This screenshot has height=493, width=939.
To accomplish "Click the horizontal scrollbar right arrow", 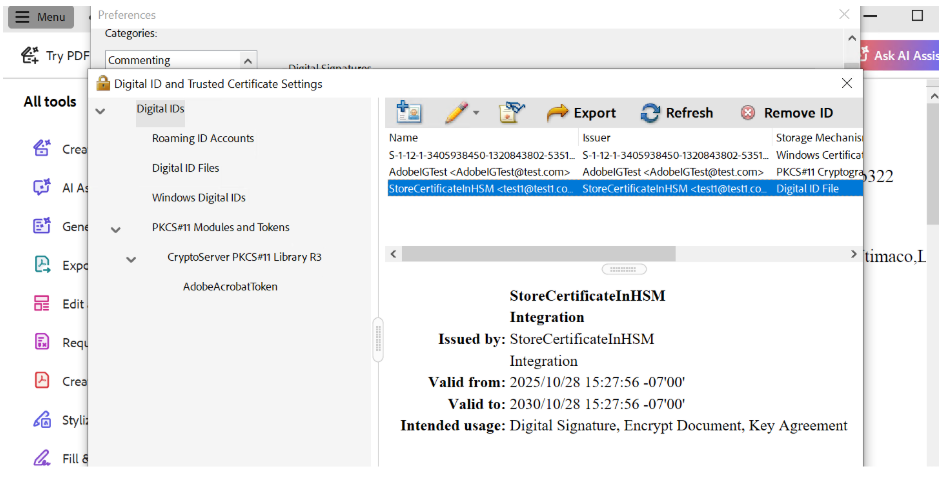I will [854, 254].
